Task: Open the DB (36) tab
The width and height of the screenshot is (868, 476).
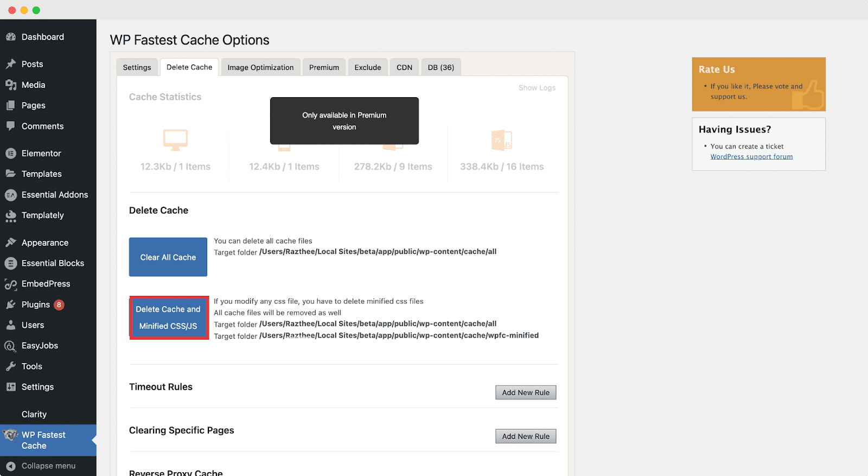Action: pyautogui.click(x=441, y=67)
